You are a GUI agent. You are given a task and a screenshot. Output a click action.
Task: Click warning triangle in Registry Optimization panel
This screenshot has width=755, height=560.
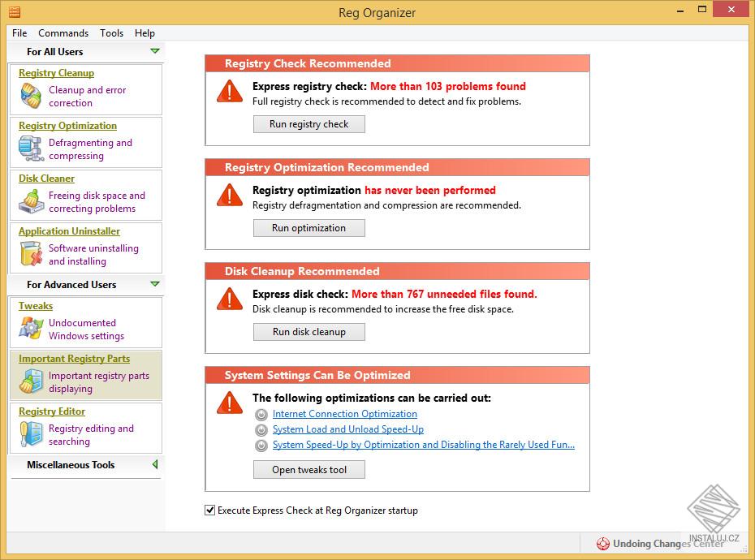[230, 195]
